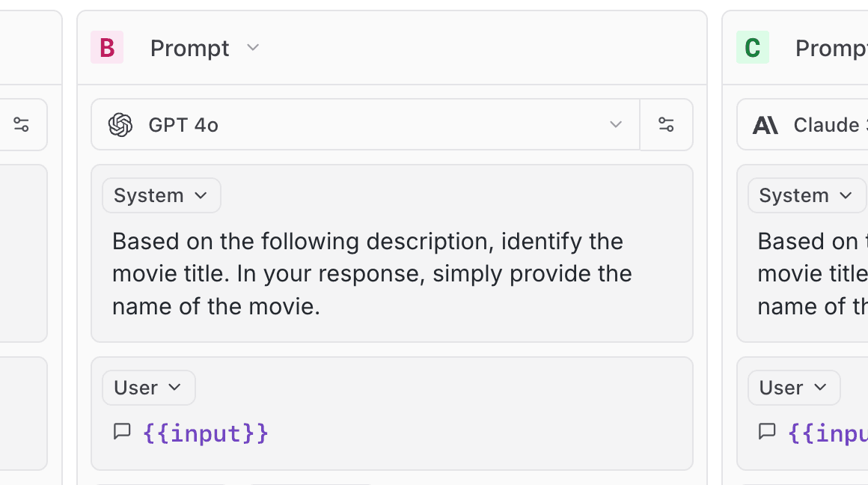Click the speech bubble icon in Prompt B
The image size is (868, 485).
pyautogui.click(x=122, y=432)
